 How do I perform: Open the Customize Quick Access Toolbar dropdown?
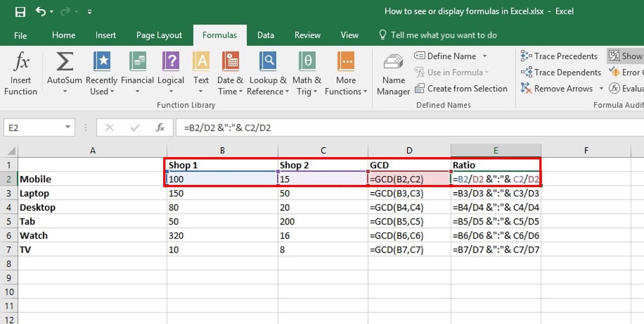click(89, 12)
